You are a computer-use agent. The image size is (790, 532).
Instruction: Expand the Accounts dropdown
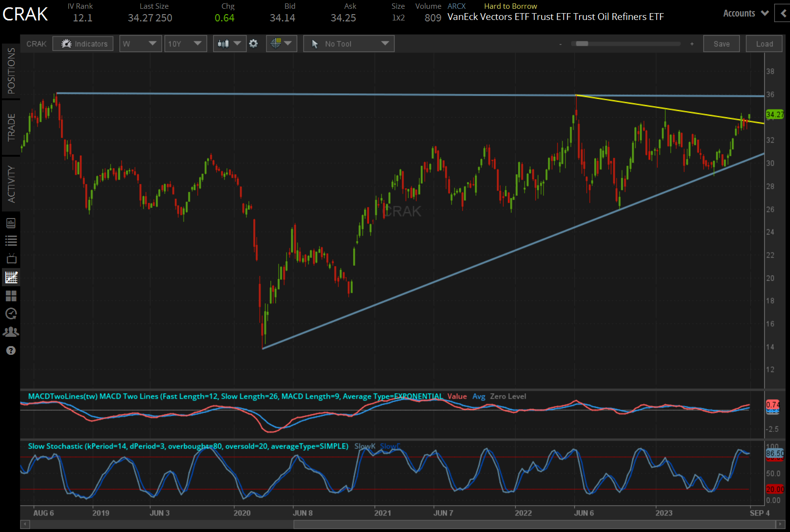tap(745, 13)
